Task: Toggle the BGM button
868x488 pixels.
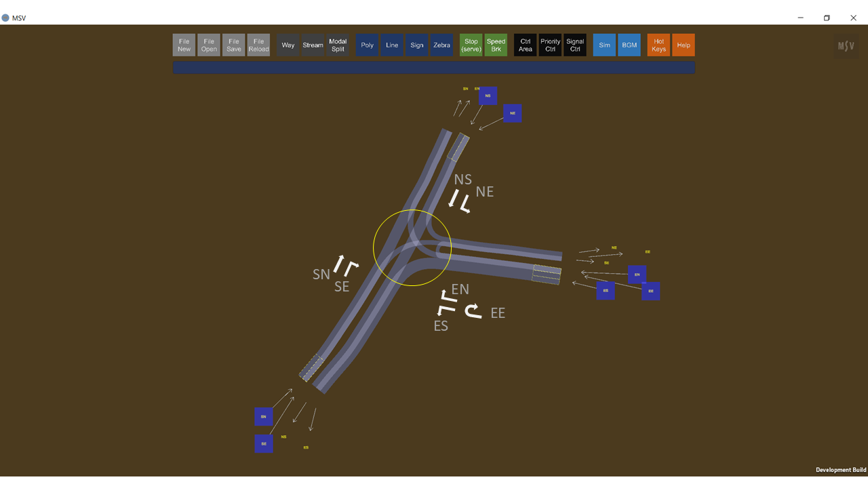Action: [629, 45]
